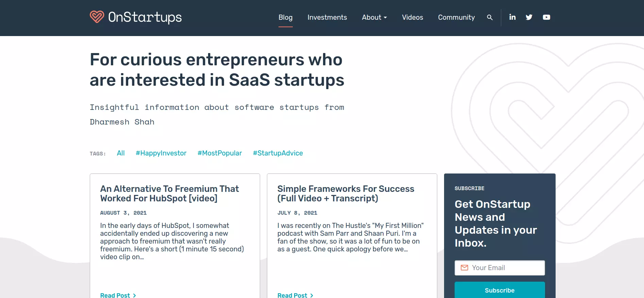Select the All tag filter
Viewport: 644px width, 298px height.
(x=121, y=153)
